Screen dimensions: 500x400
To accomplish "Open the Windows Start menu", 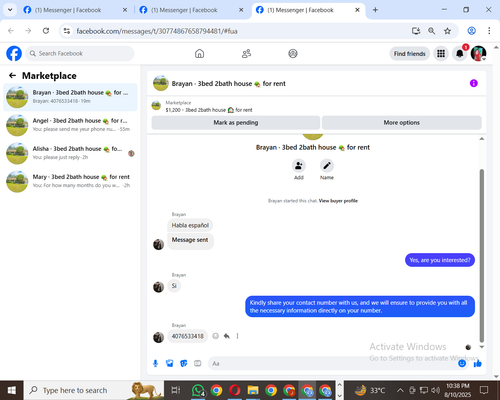I will tap(12, 390).
